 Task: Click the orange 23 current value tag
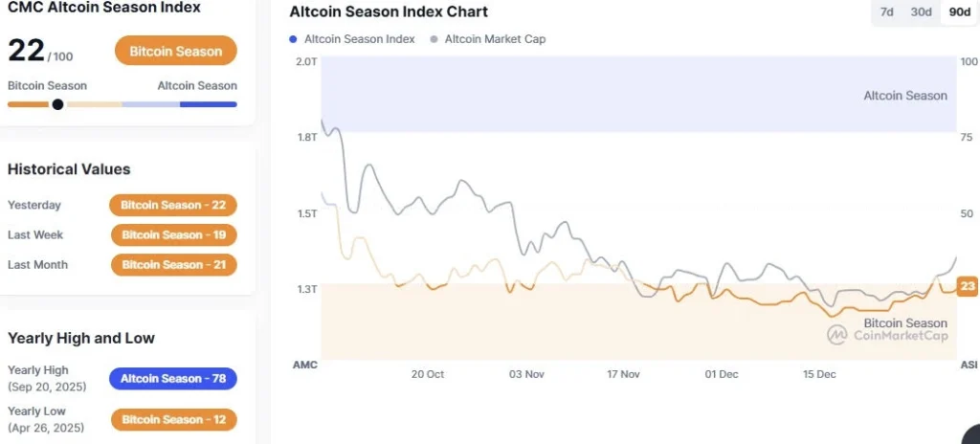click(x=967, y=285)
